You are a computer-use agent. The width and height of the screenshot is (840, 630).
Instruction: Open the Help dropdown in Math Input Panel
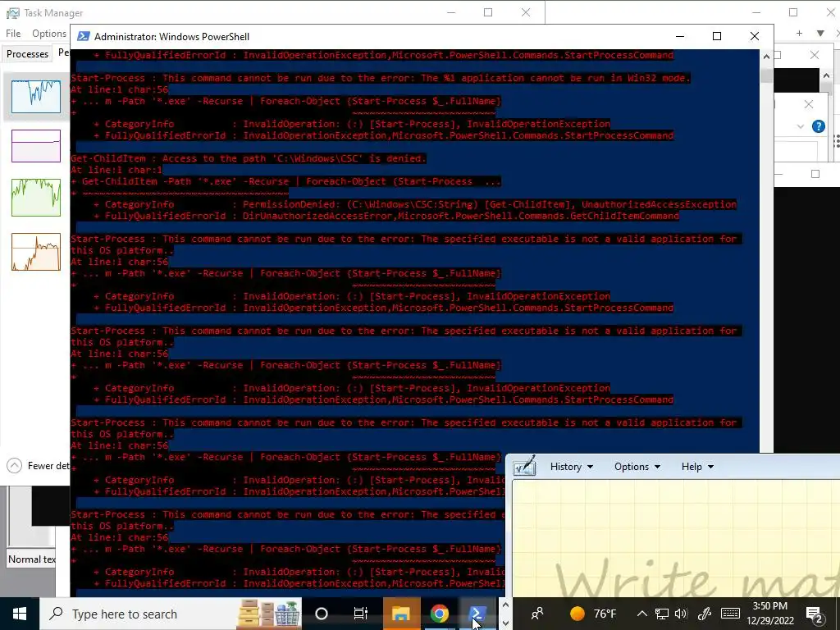tap(697, 467)
